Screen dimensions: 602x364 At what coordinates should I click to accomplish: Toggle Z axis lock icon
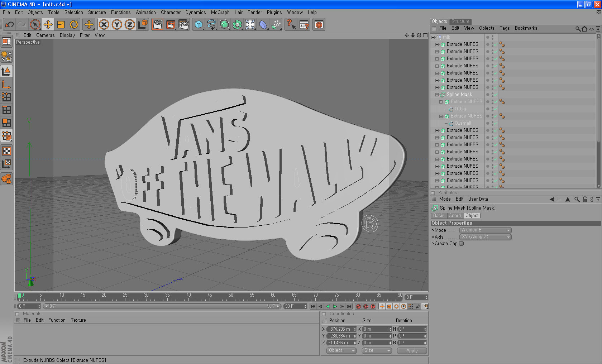pos(130,25)
